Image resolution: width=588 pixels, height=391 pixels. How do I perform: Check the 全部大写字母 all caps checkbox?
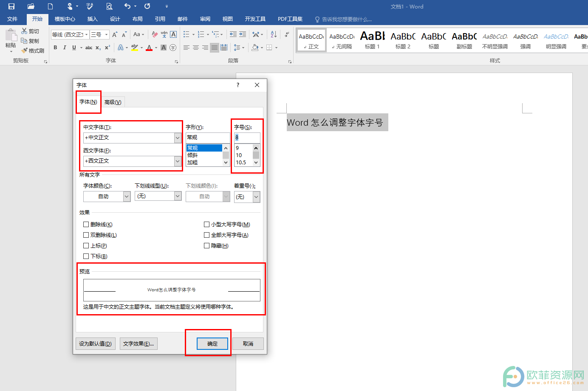pyautogui.click(x=207, y=235)
